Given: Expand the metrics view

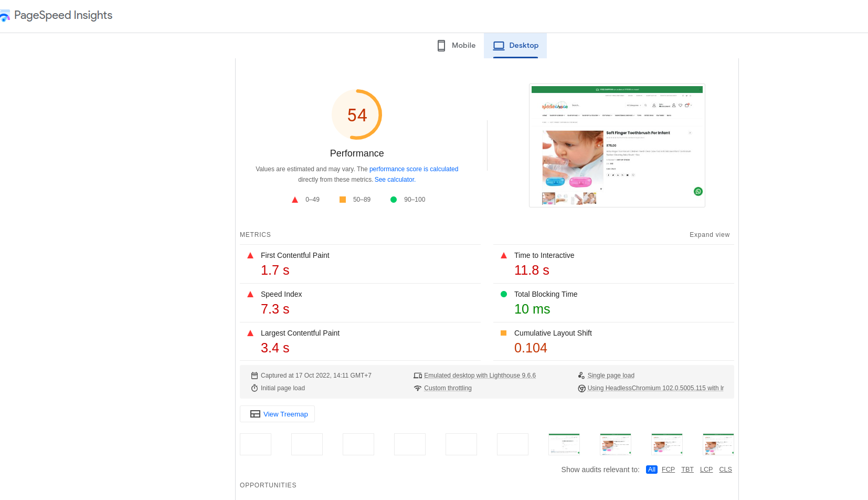Looking at the screenshot, I should 709,235.
